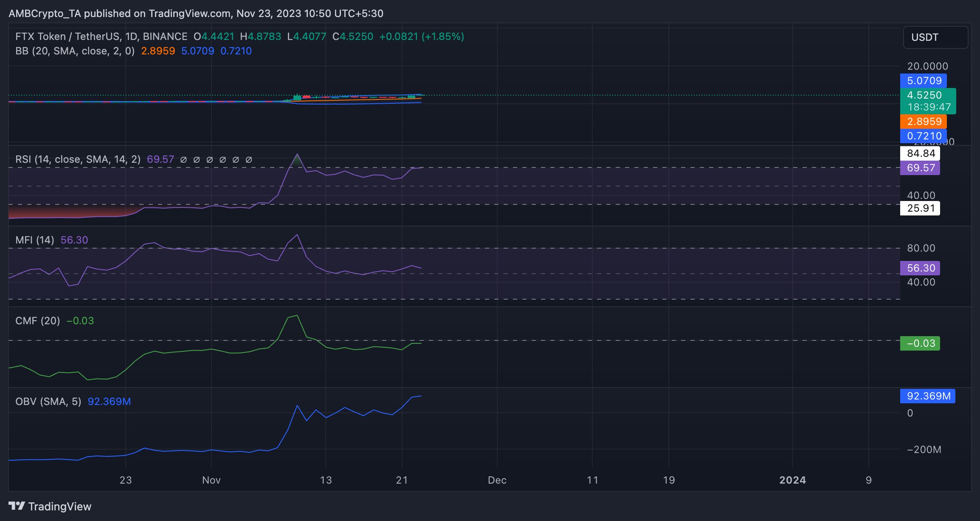Click the RSI value tag 69.57

pyautogui.click(x=920, y=168)
